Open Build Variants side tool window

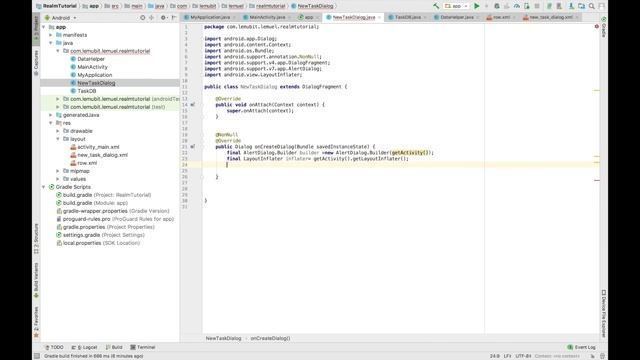(x=36, y=280)
